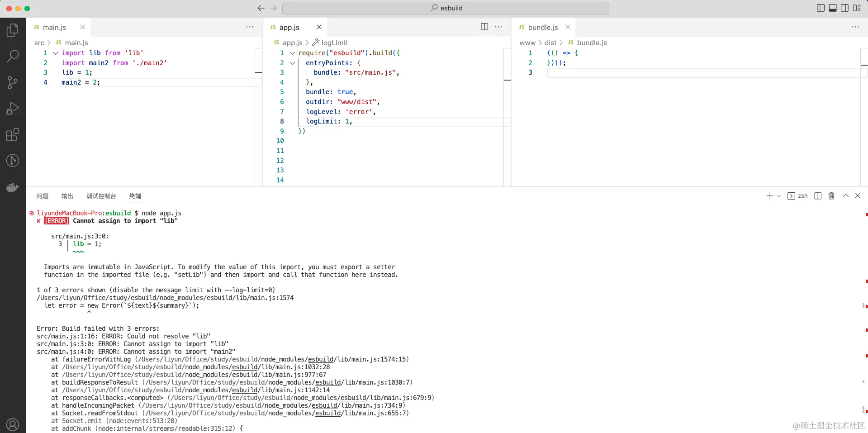Kill terminal with the trash icon
This screenshot has height=433, width=868.
pyautogui.click(x=831, y=196)
